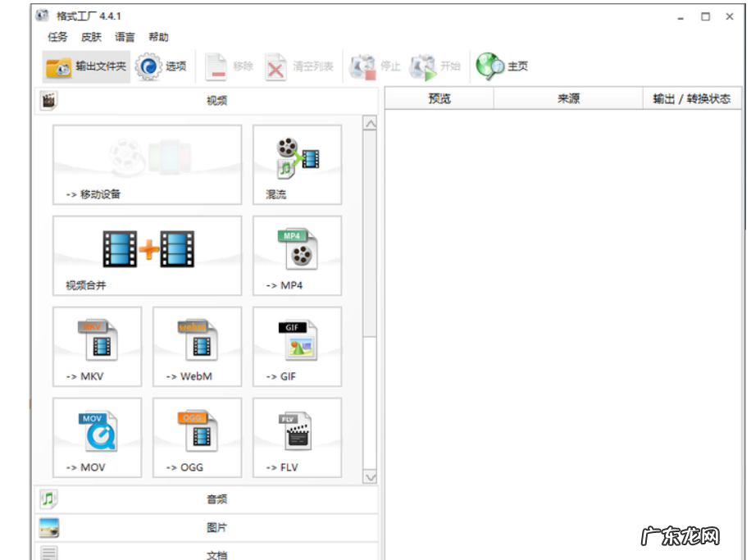The width and height of the screenshot is (751, 560).
Task: Open the 视频合并 video joiner
Action: click(147, 255)
